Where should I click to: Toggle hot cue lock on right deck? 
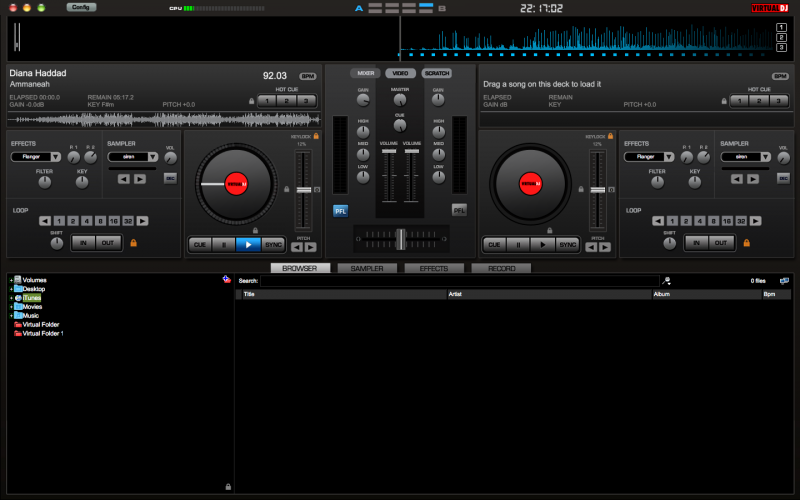point(724,101)
